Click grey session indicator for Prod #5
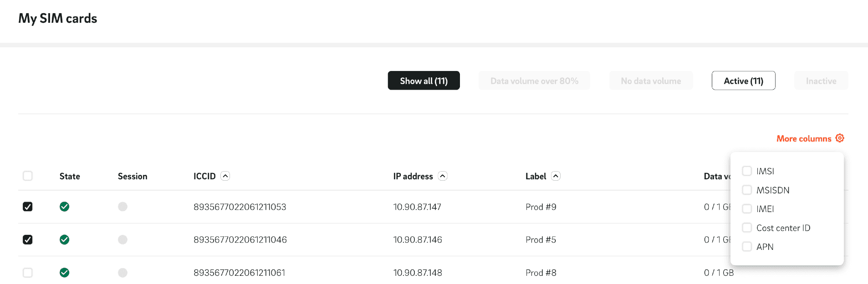This screenshot has height=284, width=868. [123, 240]
